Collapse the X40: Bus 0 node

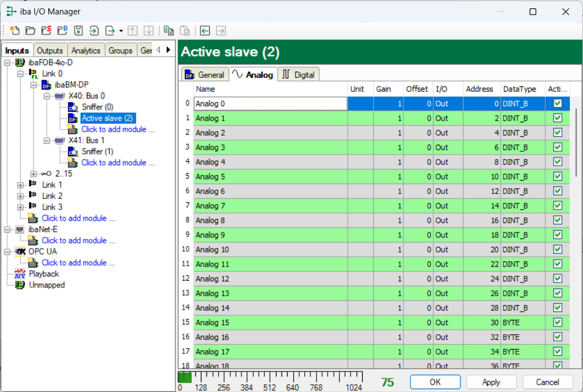tap(47, 96)
